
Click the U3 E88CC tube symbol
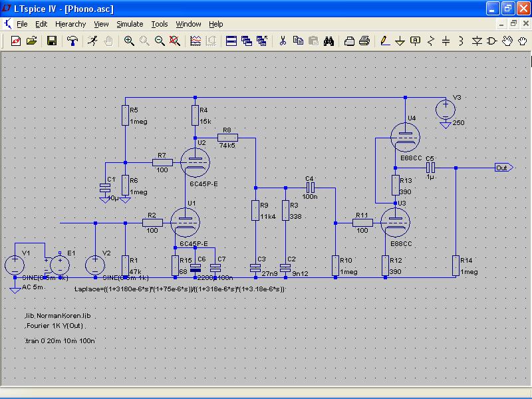(395, 223)
